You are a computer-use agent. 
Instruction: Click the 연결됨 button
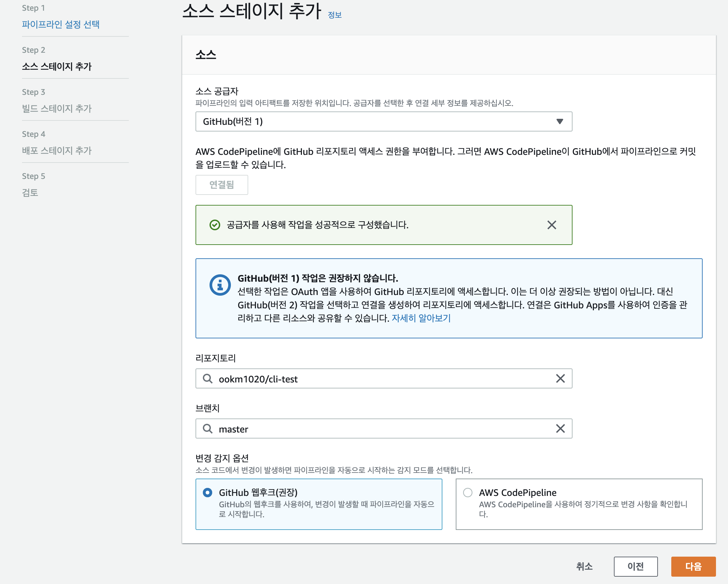pyautogui.click(x=222, y=185)
